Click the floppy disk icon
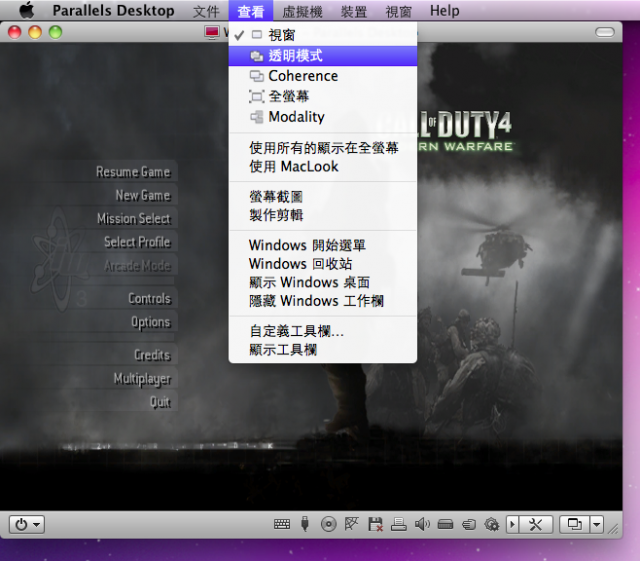The width and height of the screenshot is (640, 561). point(375,524)
